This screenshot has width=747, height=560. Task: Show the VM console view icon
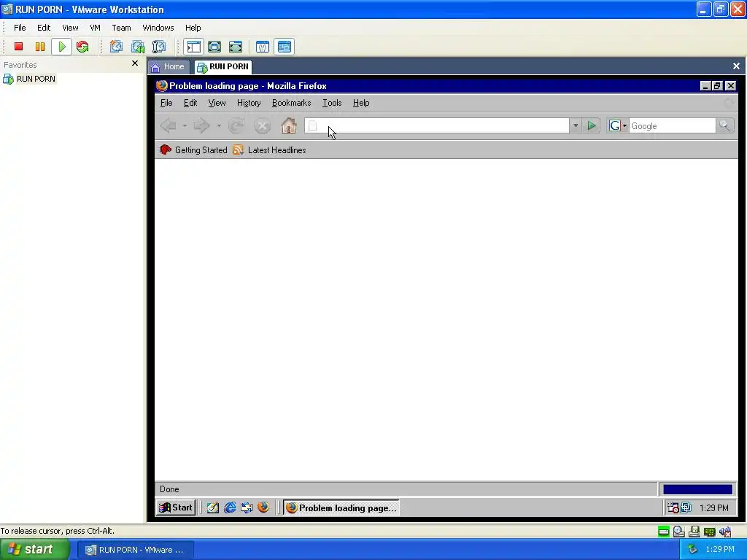[285, 47]
